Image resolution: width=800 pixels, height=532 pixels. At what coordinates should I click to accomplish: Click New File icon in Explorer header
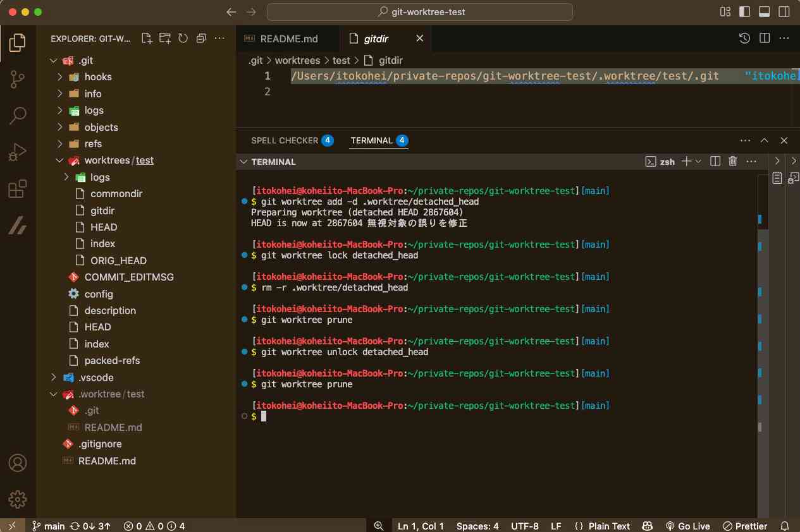[x=147, y=39]
